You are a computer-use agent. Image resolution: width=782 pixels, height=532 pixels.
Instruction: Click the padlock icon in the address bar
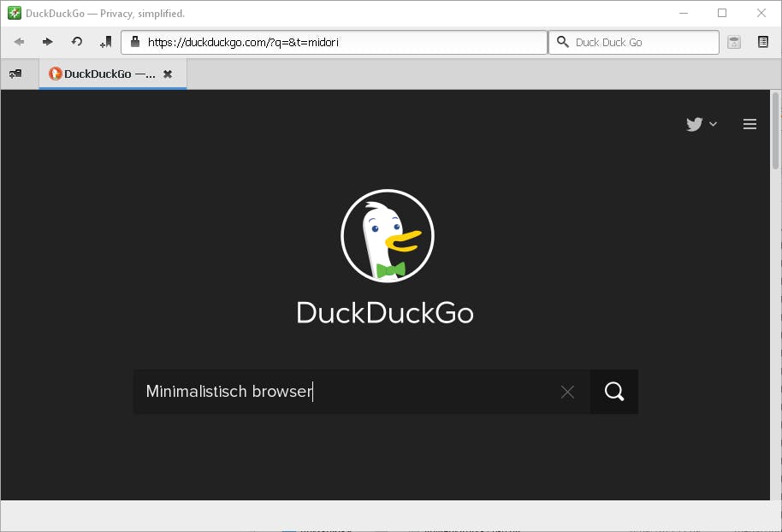click(x=134, y=41)
